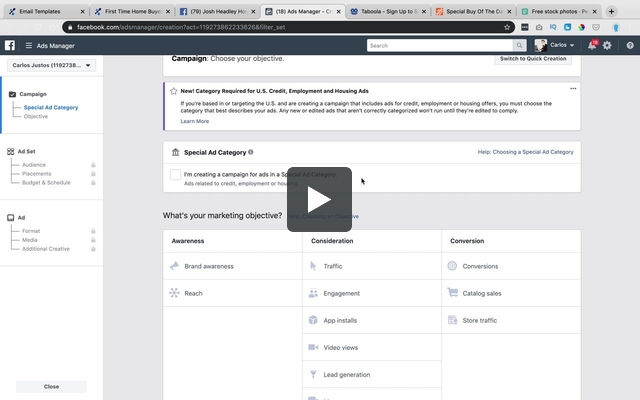The height and width of the screenshot is (400, 640).
Task: Click the Conversions globe icon
Action: point(452,266)
